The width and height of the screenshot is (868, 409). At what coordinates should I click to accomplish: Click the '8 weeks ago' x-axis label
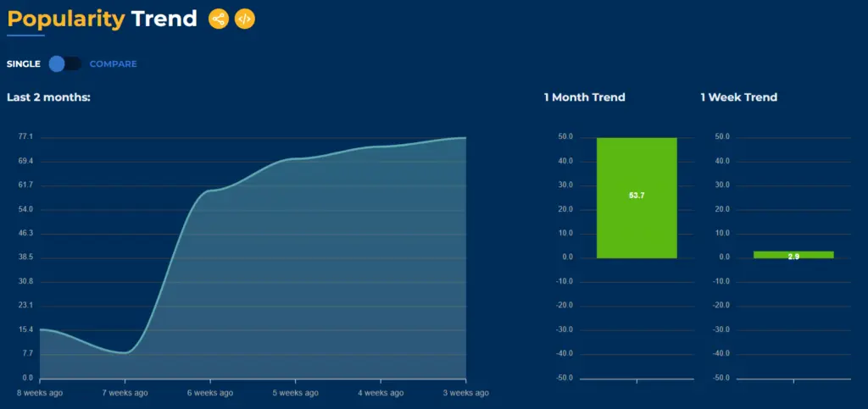40,393
